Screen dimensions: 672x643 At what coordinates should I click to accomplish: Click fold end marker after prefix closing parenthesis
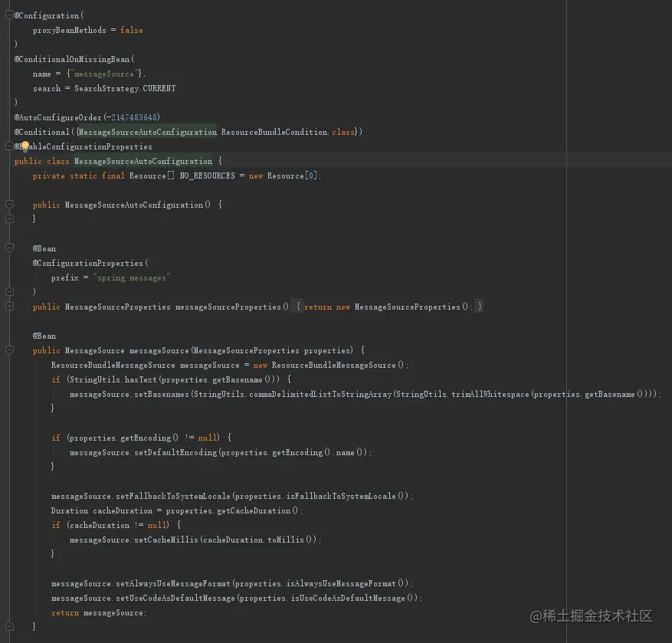coord(9,291)
